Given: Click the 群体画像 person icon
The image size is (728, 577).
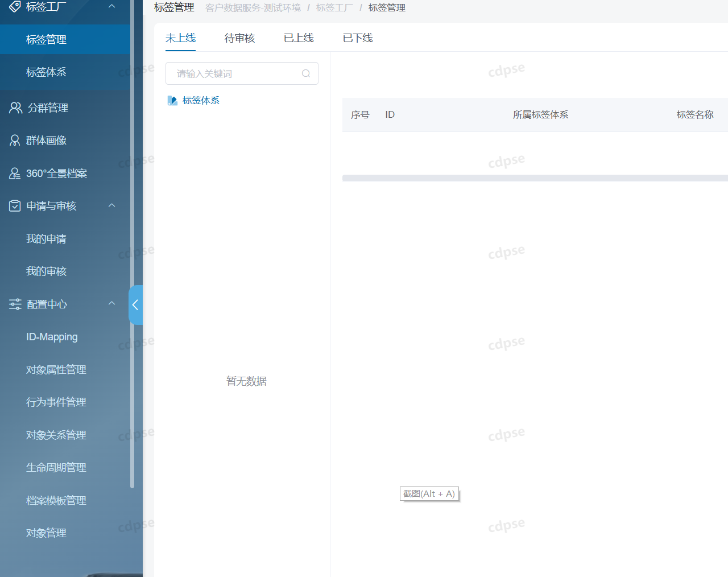Looking at the screenshot, I should point(15,141).
